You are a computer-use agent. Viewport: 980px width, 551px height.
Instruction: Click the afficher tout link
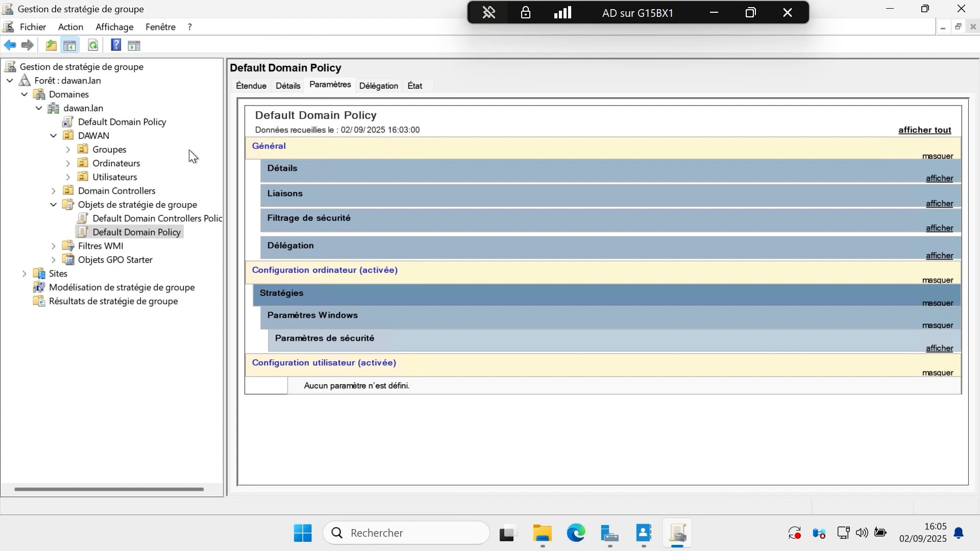tap(924, 130)
